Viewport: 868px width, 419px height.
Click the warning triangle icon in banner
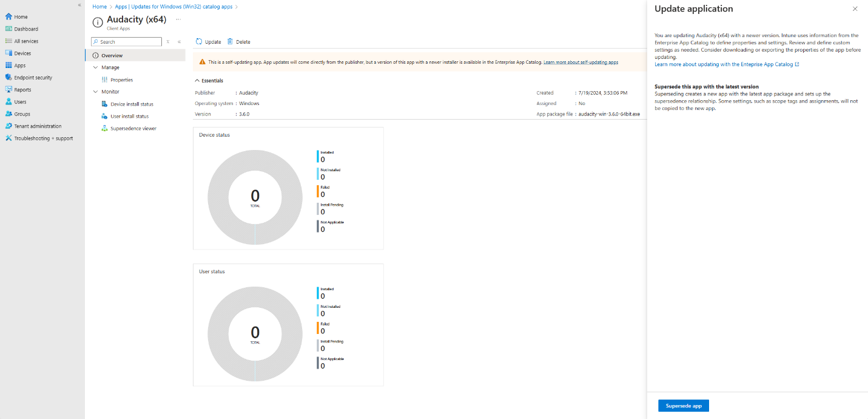pyautogui.click(x=203, y=62)
